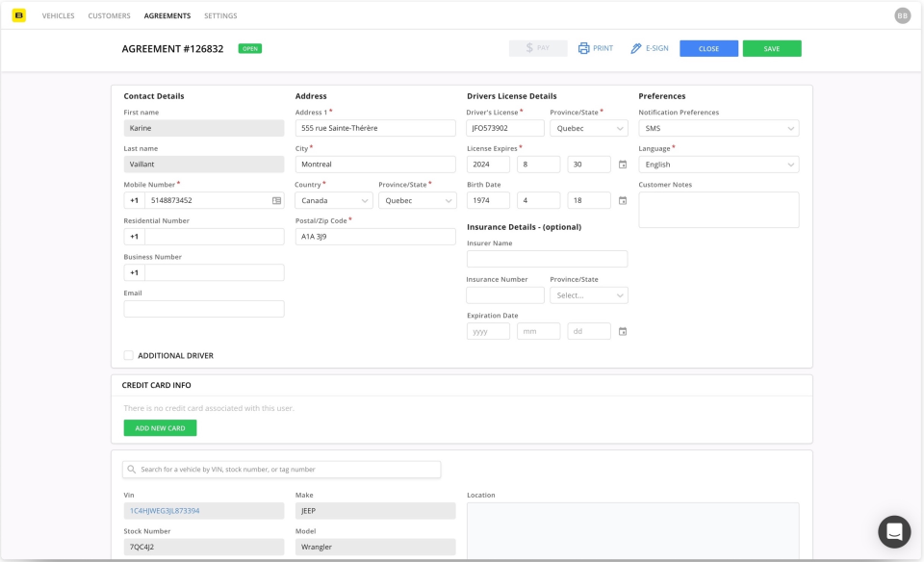924x562 pixels.
Task: Click the yellow B logo icon
Action: 19,15
